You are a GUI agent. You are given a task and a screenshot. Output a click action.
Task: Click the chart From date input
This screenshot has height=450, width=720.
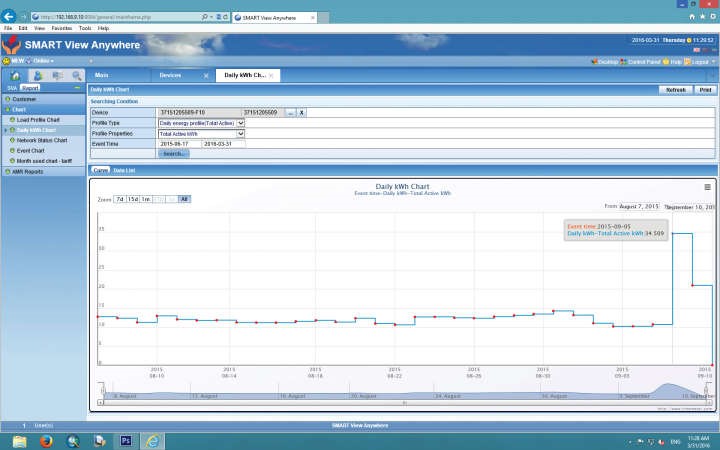pyautogui.click(x=639, y=207)
